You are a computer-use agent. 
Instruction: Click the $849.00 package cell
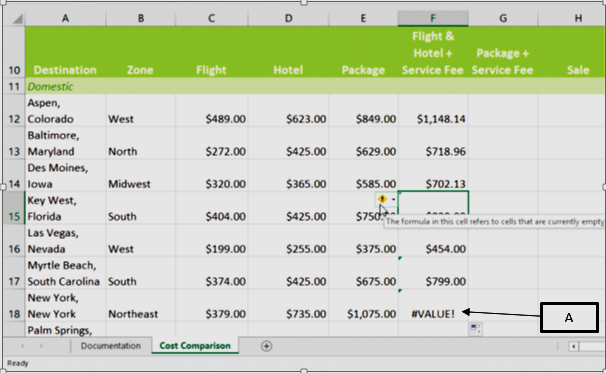(x=363, y=111)
